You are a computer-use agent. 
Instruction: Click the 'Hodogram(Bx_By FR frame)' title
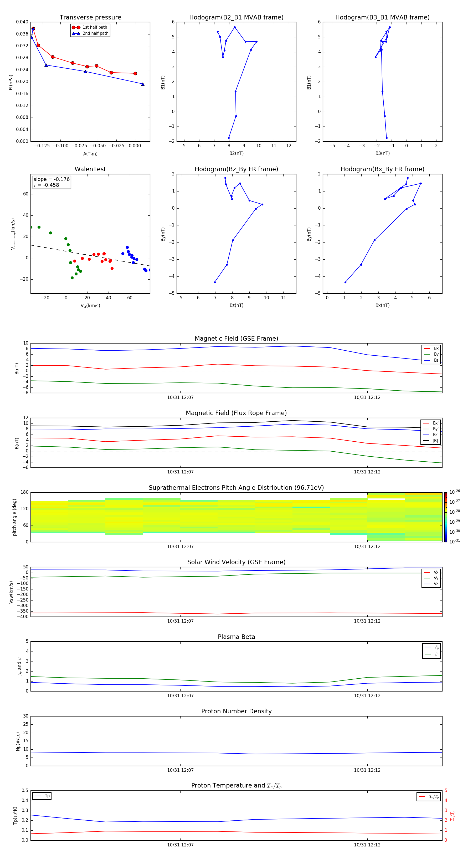pos(382,169)
